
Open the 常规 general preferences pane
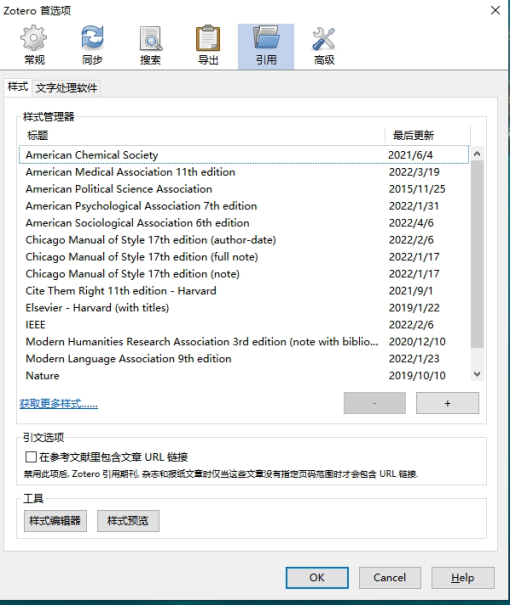[x=34, y=46]
